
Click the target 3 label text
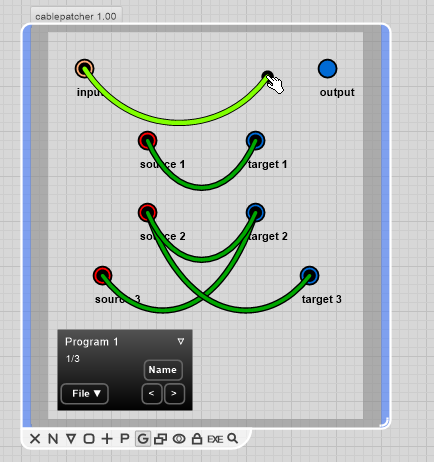tap(322, 299)
